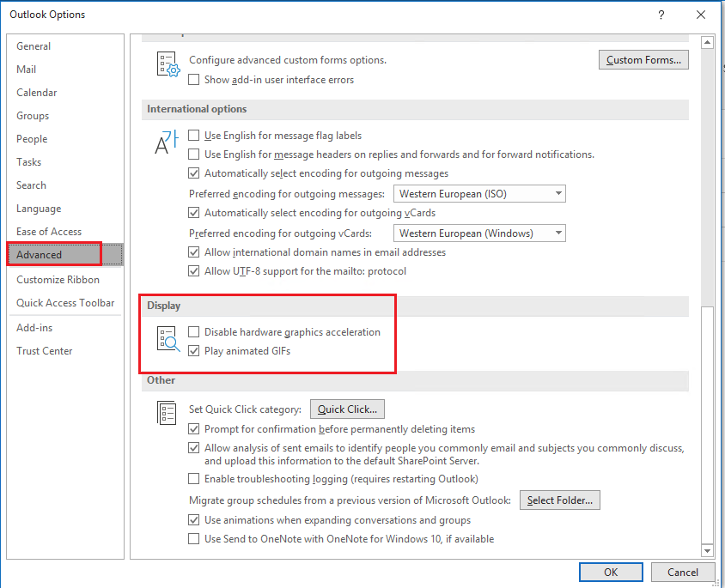Enable Show add-in user interface errors
725x588 pixels.
click(194, 80)
